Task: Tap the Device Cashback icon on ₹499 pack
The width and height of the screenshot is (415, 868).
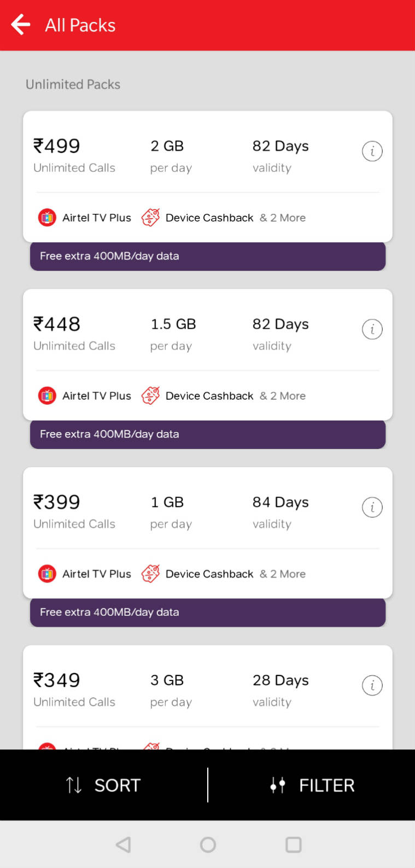Action: (x=151, y=217)
